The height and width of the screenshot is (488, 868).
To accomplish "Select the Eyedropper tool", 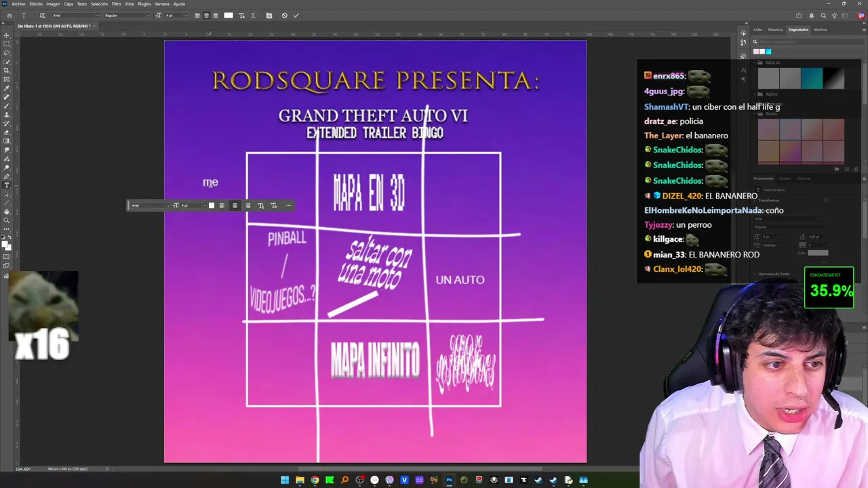I will (7, 88).
